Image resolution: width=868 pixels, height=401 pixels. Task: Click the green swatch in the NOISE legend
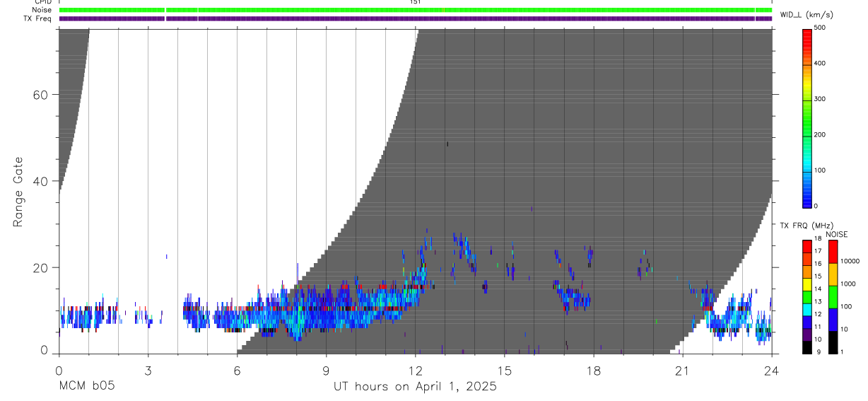click(833, 297)
